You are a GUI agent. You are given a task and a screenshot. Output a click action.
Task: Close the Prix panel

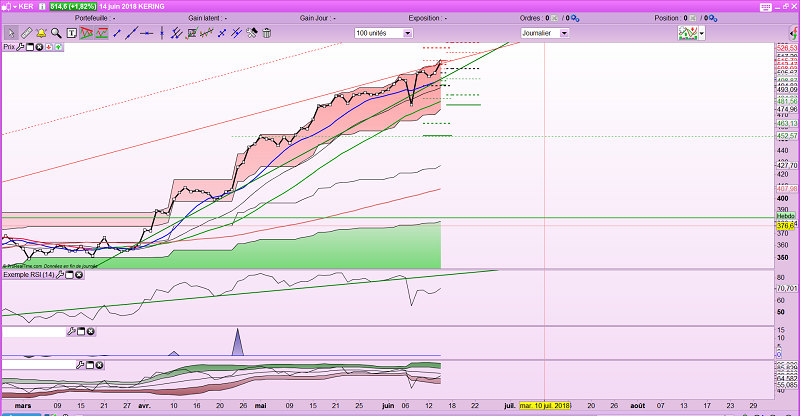coord(39,47)
